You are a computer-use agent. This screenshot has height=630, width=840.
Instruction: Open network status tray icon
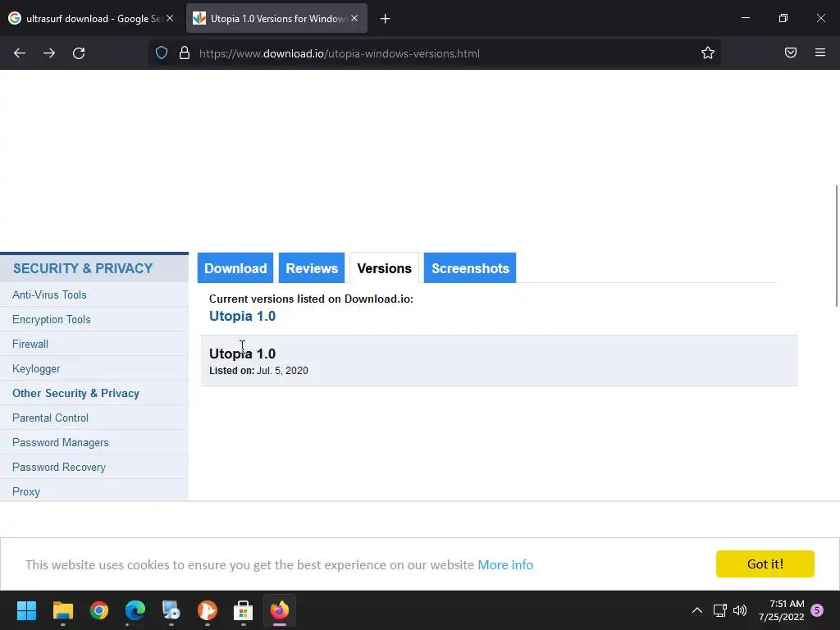point(719,610)
